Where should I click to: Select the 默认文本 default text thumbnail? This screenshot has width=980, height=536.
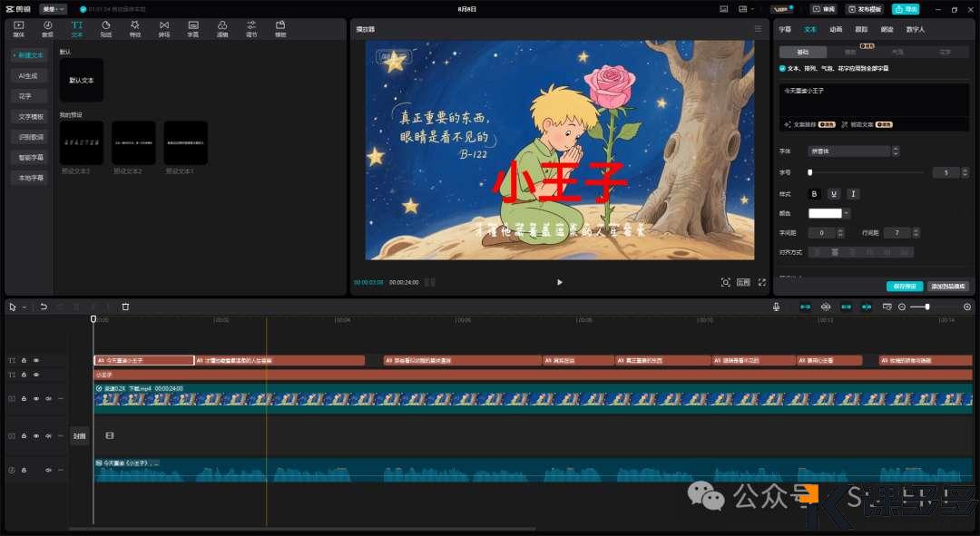coord(82,80)
